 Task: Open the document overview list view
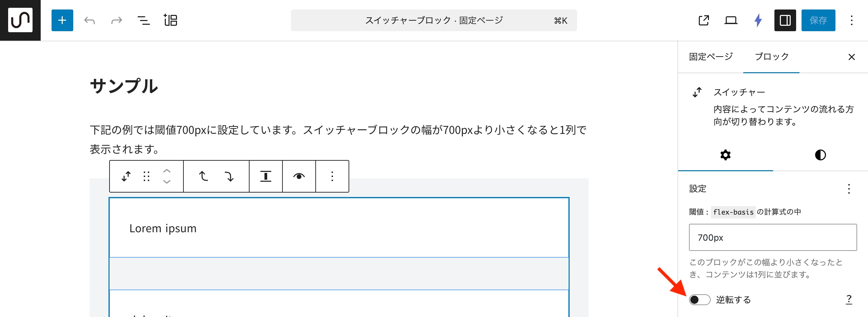143,20
